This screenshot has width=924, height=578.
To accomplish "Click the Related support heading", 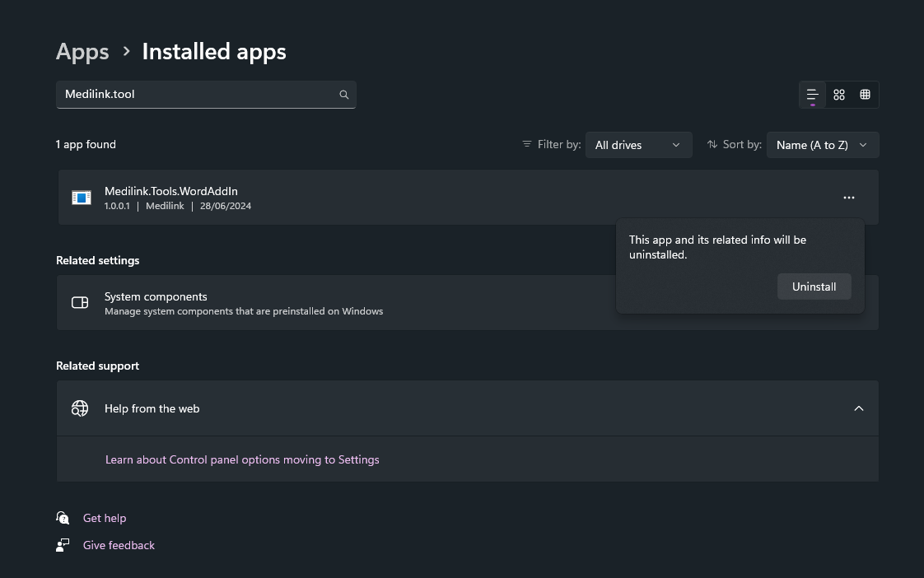I will (x=98, y=366).
